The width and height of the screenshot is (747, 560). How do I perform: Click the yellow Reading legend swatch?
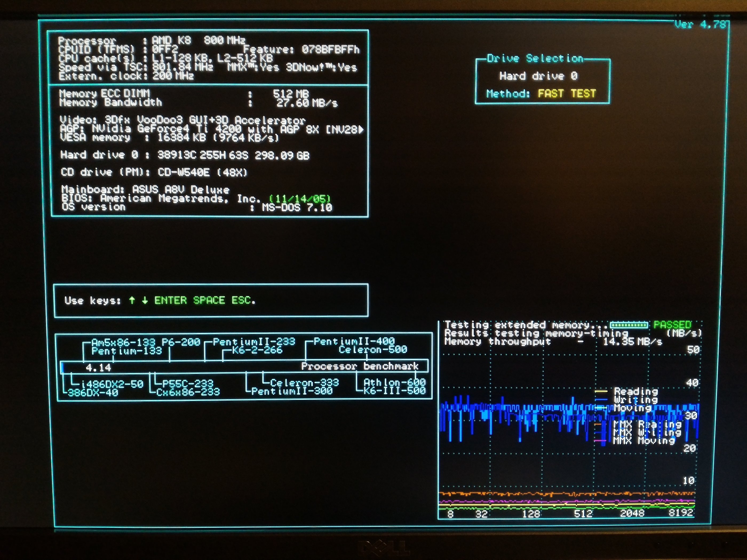click(601, 391)
